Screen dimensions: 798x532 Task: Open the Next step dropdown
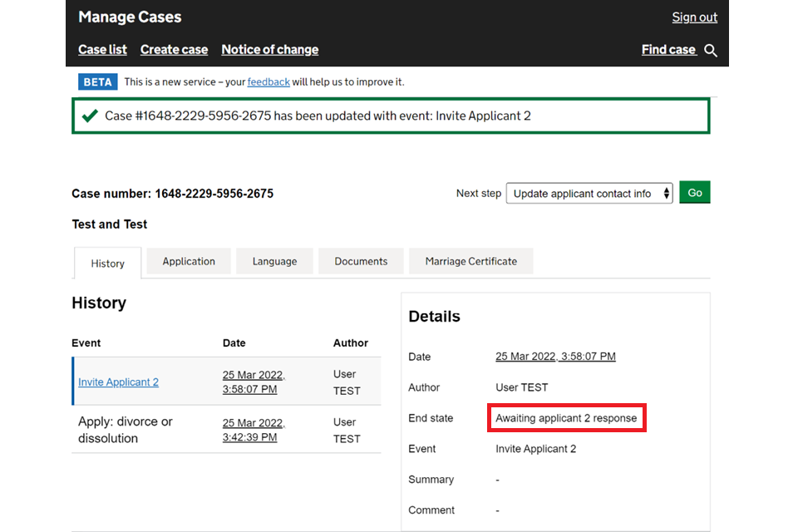click(589, 193)
